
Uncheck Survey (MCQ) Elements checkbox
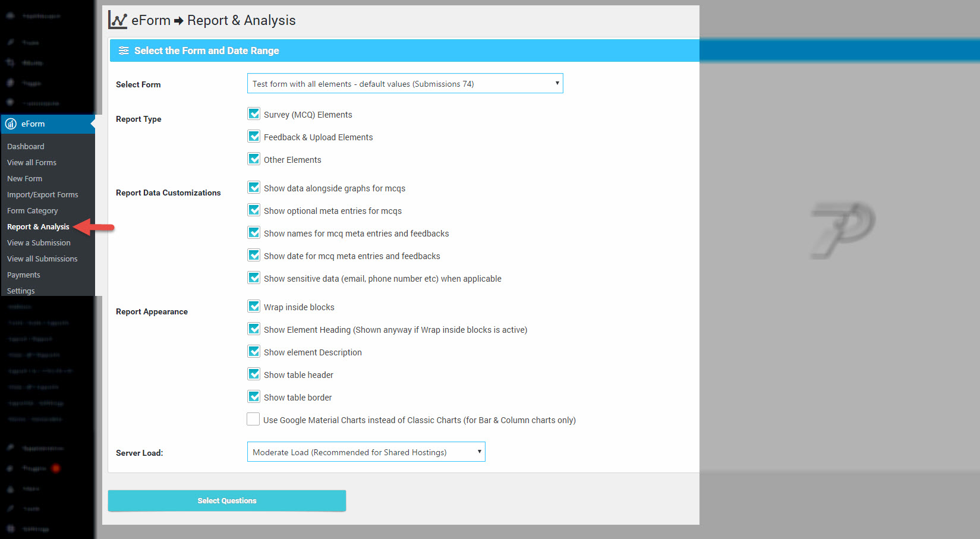254,114
